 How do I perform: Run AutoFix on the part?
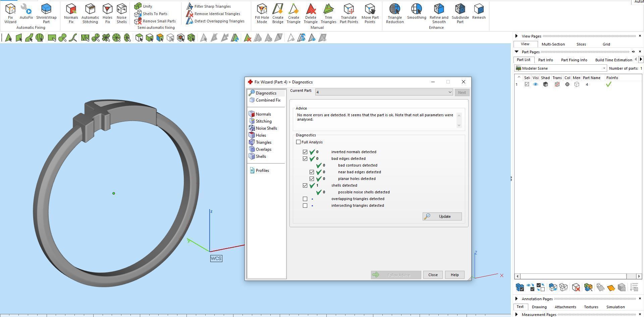pyautogui.click(x=26, y=12)
